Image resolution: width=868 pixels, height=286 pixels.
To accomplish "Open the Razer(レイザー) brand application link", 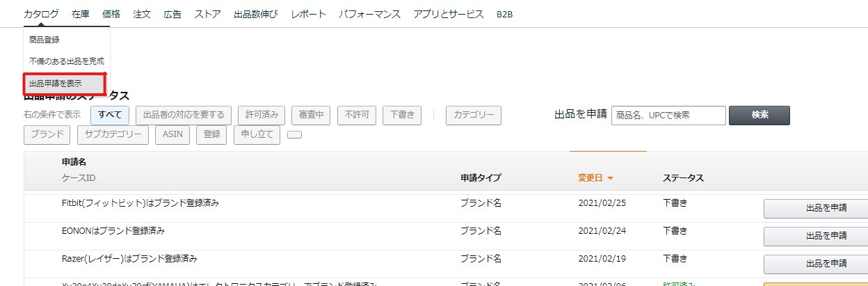I will (129, 258).
